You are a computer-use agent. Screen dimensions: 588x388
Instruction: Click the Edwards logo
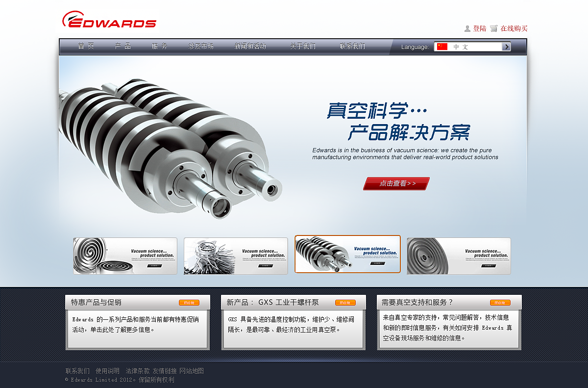pos(109,20)
